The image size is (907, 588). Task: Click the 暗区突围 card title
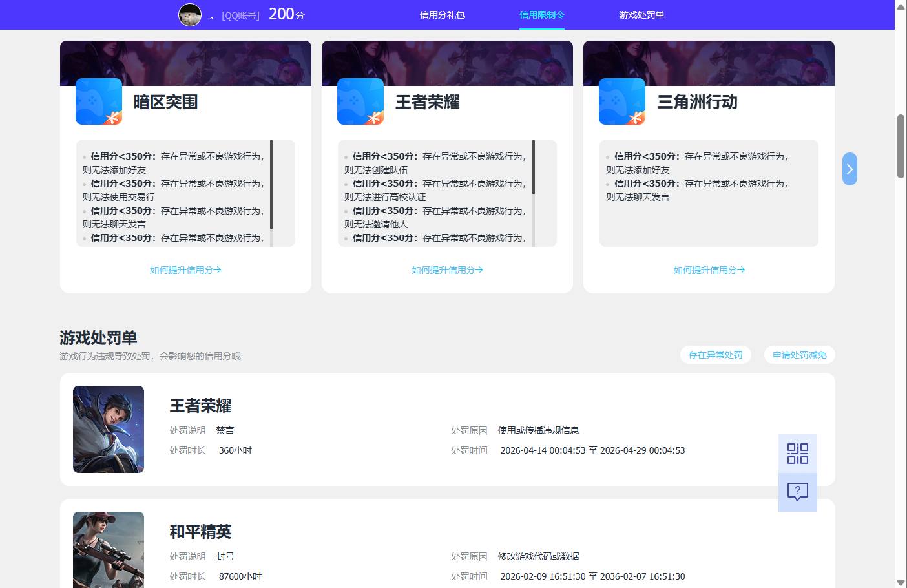165,102
